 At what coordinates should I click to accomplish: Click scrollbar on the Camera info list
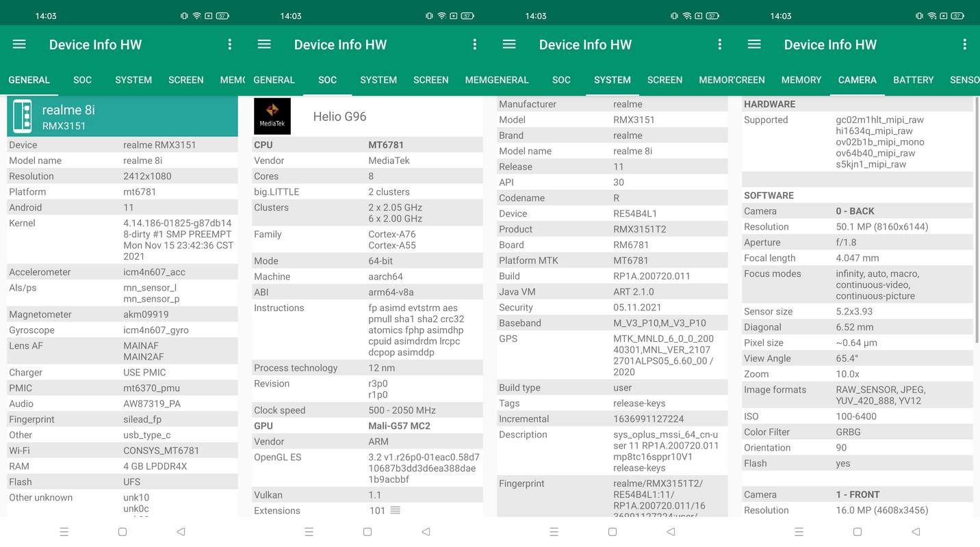pos(977,219)
